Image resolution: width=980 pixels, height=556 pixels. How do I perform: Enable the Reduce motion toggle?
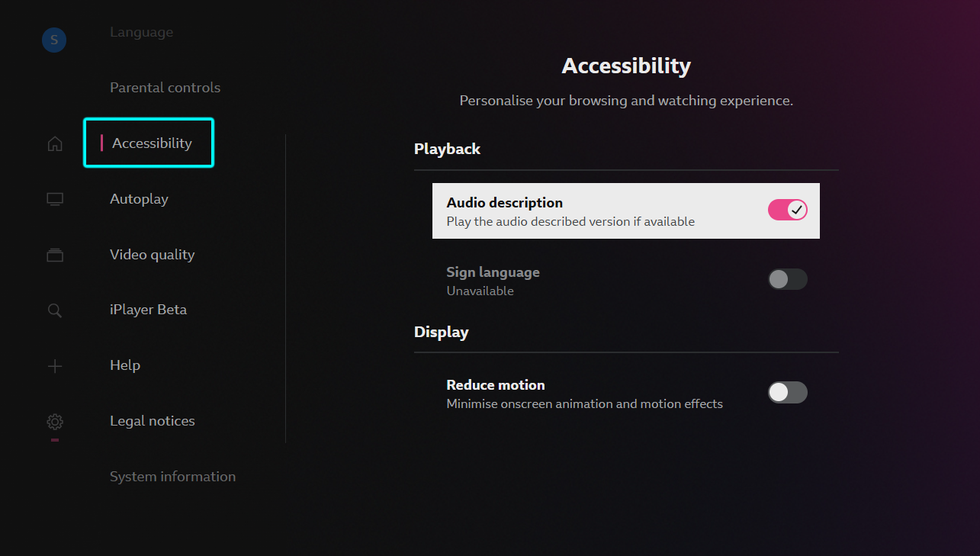[787, 392]
